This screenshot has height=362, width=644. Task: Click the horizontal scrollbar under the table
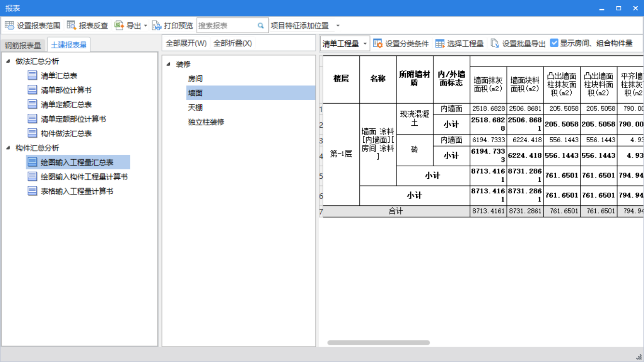pos(379,343)
